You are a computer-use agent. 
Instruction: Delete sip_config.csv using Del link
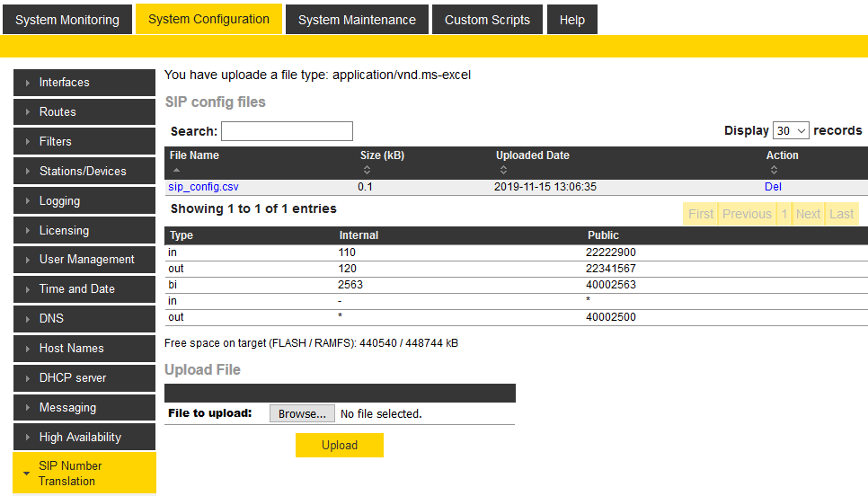point(773,187)
